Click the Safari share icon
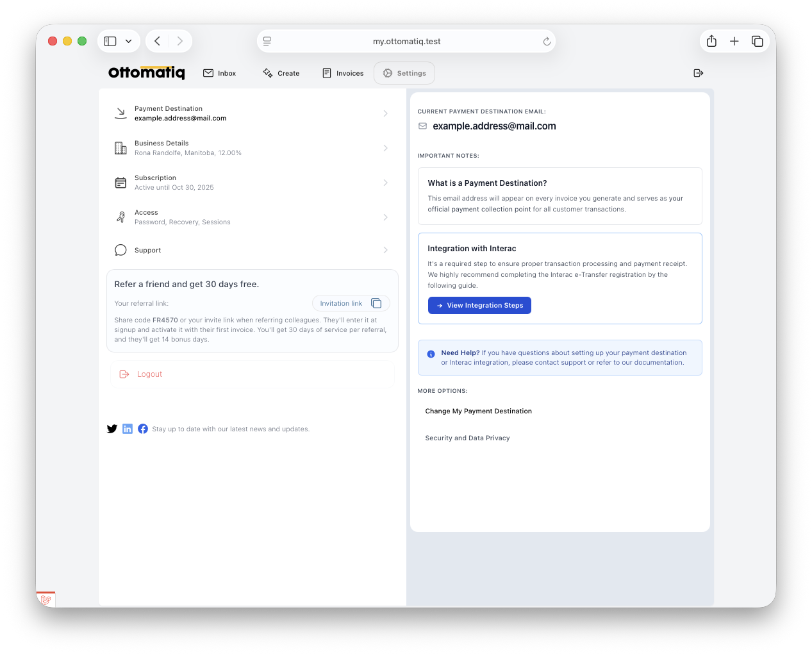Image resolution: width=812 pixels, height=655 pixels. (x=711, y=41)
